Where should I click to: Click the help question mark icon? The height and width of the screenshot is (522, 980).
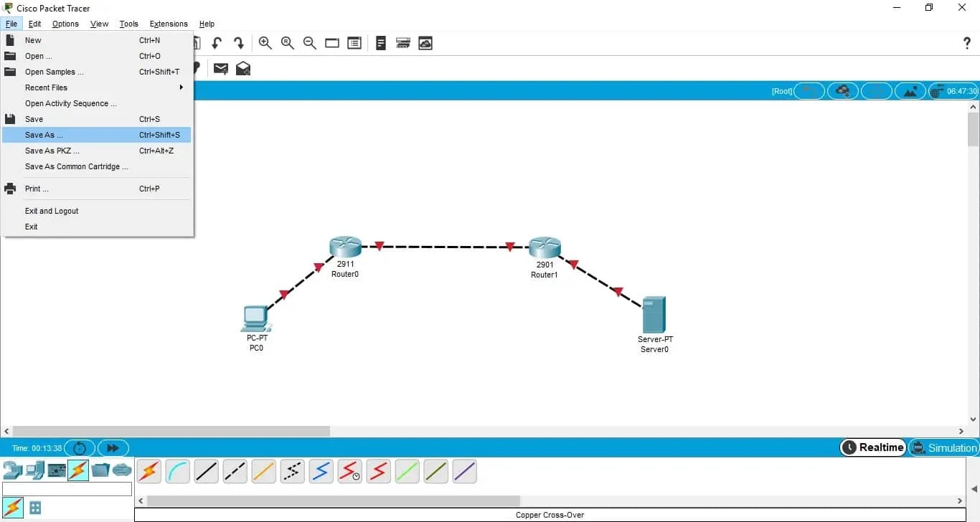[x=967, y=43]
